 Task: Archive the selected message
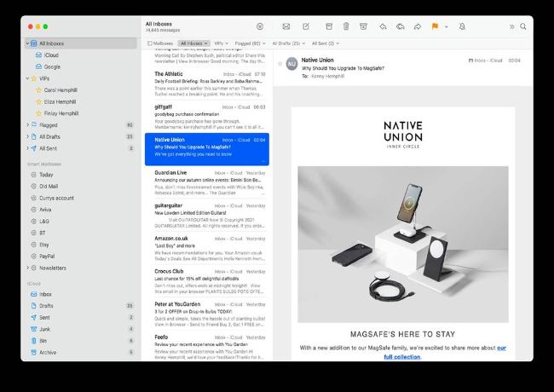coord(330,26)
